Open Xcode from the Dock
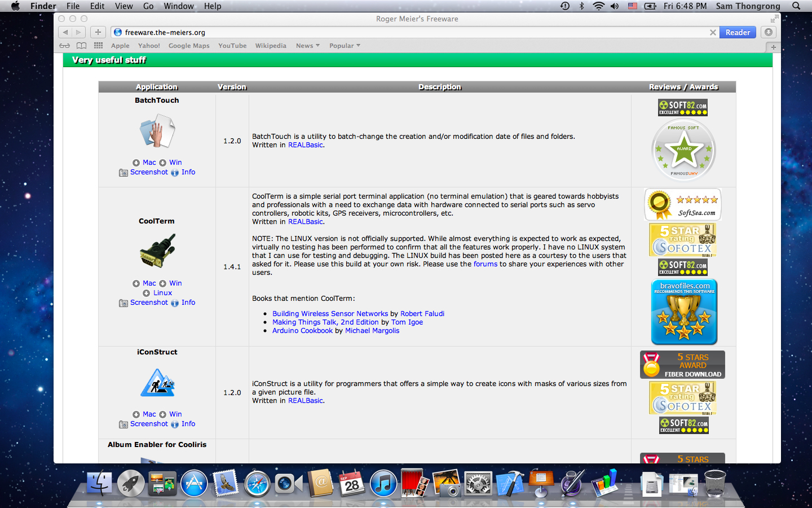The height and width of the screenshot is (508, 812). [x=510, y=484]
